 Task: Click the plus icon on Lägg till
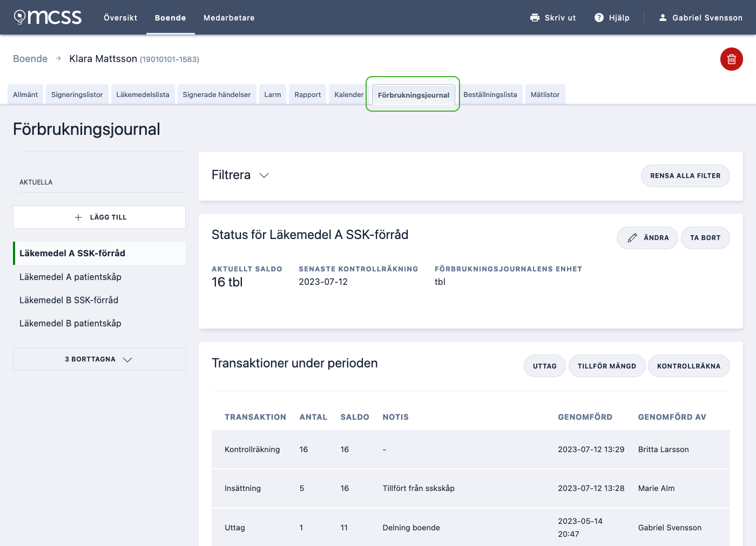point(78,217)
